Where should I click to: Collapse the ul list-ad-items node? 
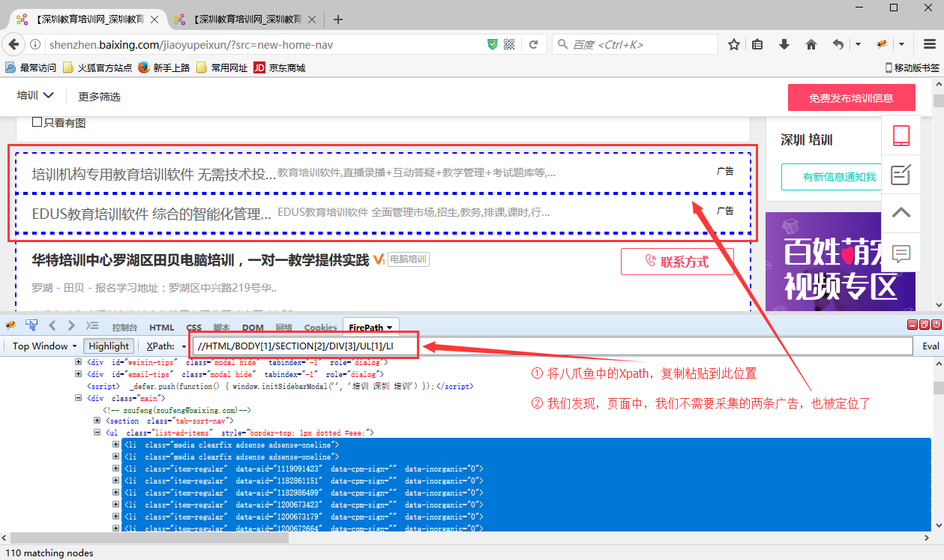tap(97, 433)
